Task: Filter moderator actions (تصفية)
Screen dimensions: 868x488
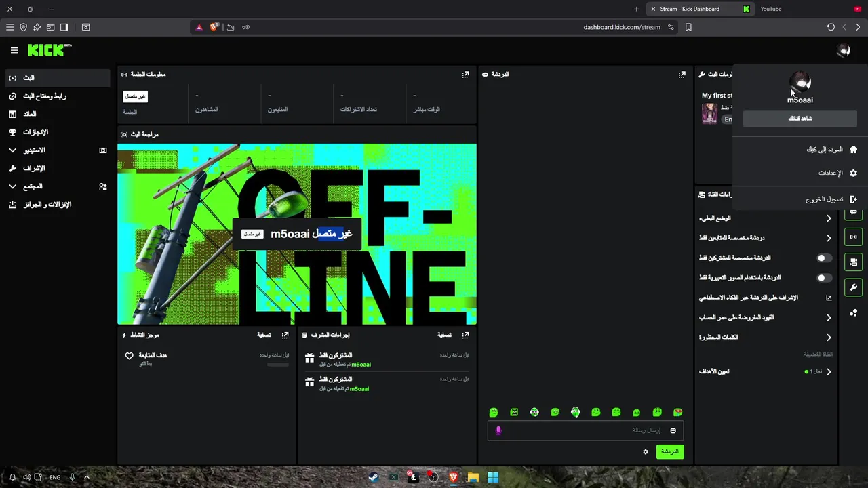Action: coord(444,335)
